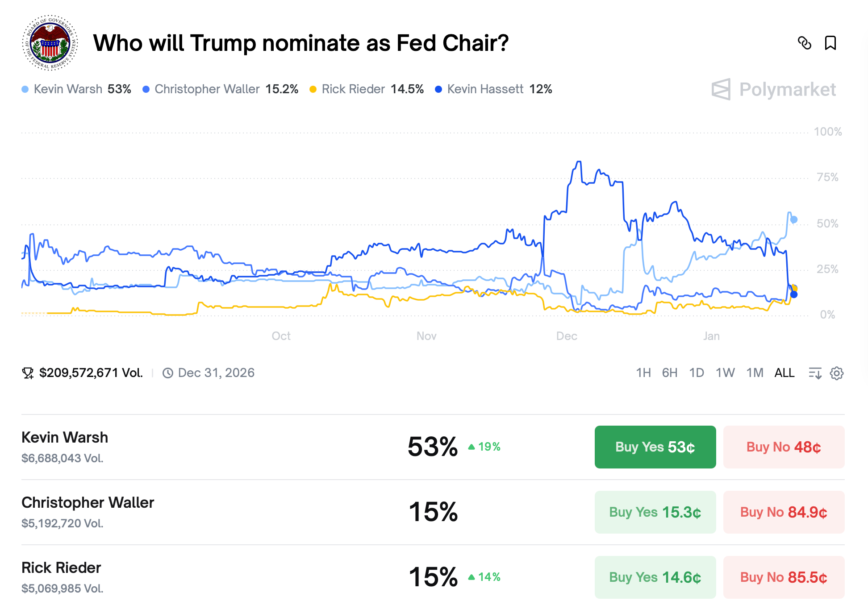Click the Federal Reserve seal logo
The width and height of the screenshot is (868, 605).
(50, 43)
